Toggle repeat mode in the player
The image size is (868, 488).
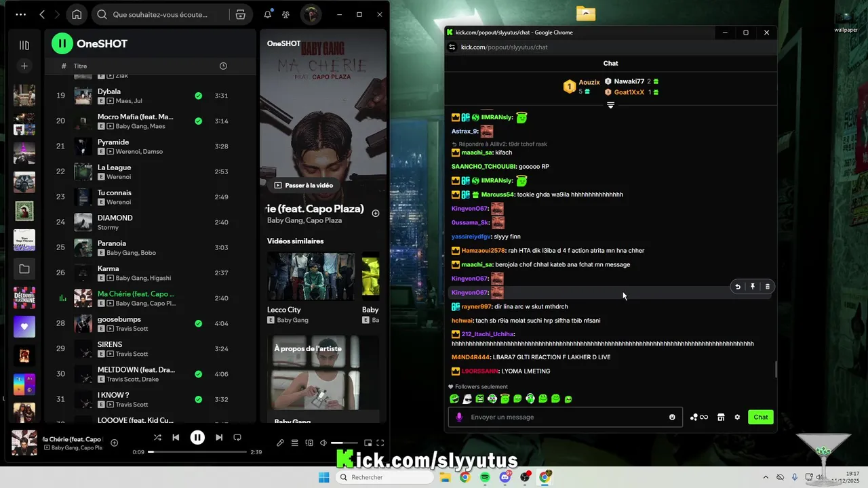click(x=237, y=438)
